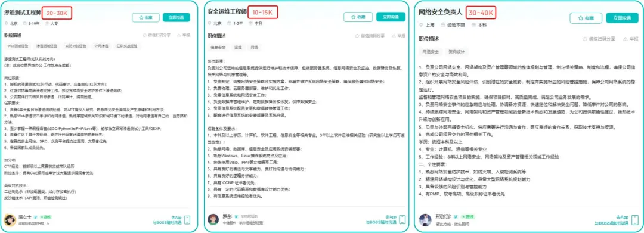The image size is (644, 233).
Task: Select the Web测试经验 tag
Action: pos(18,46)
